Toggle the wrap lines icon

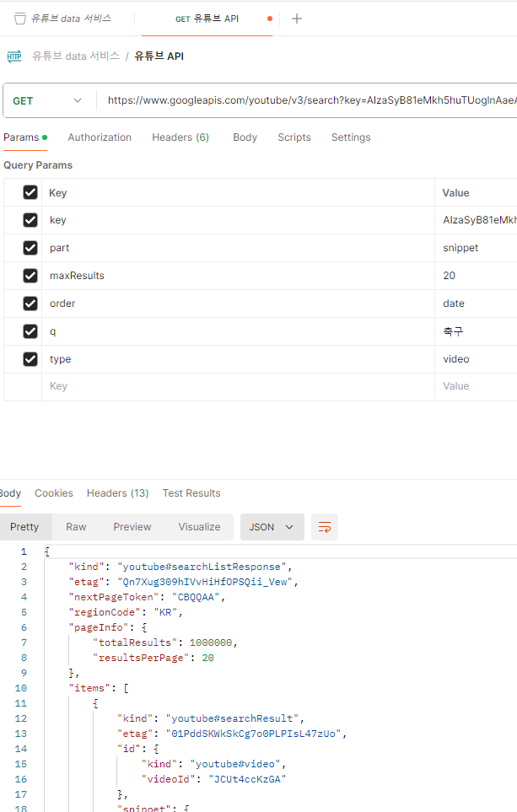point(325,527)
